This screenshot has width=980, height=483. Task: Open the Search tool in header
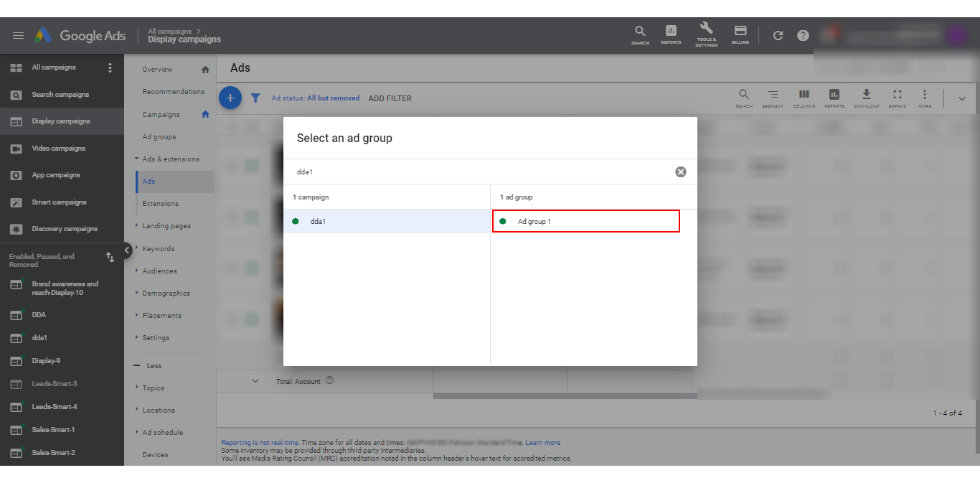640,35
